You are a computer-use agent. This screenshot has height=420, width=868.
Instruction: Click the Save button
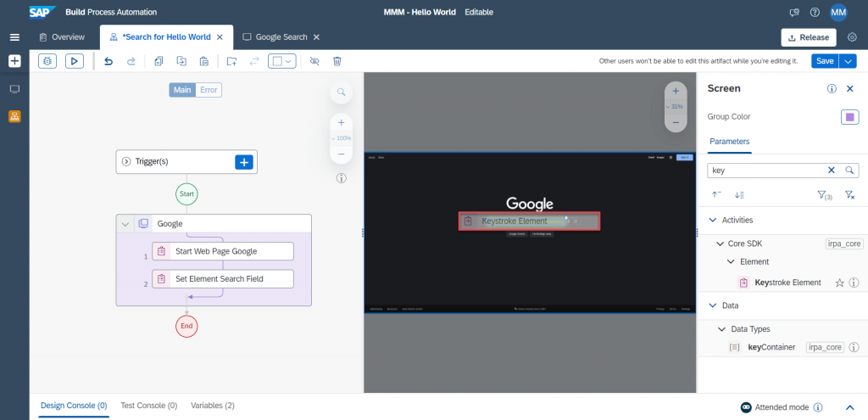[825, 61]
